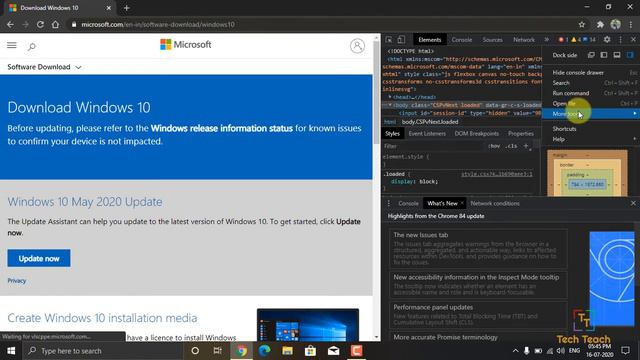Dock DevTools to the right side
Screen dimensions: 640x360
[x=630, y=55]
